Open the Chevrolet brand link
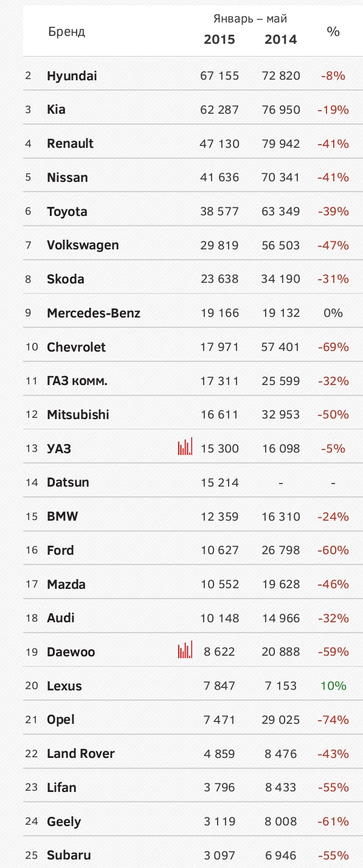363x868 pixels. coord(76,347)
